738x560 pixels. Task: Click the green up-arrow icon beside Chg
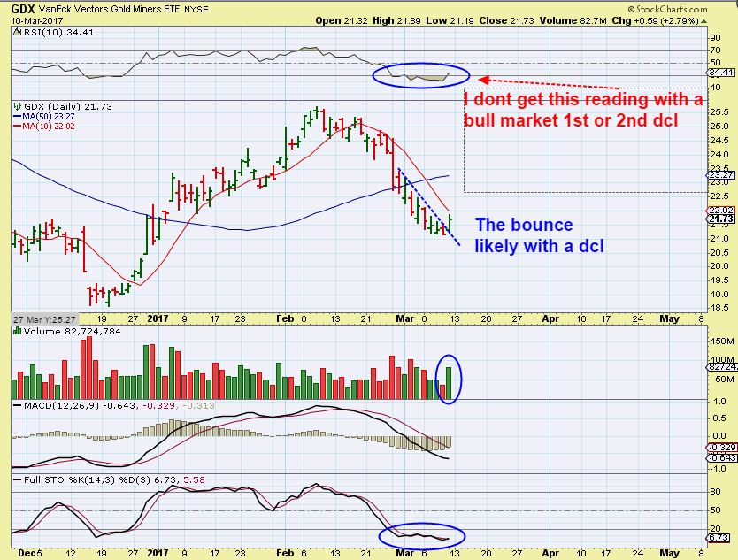coord(703,21)
